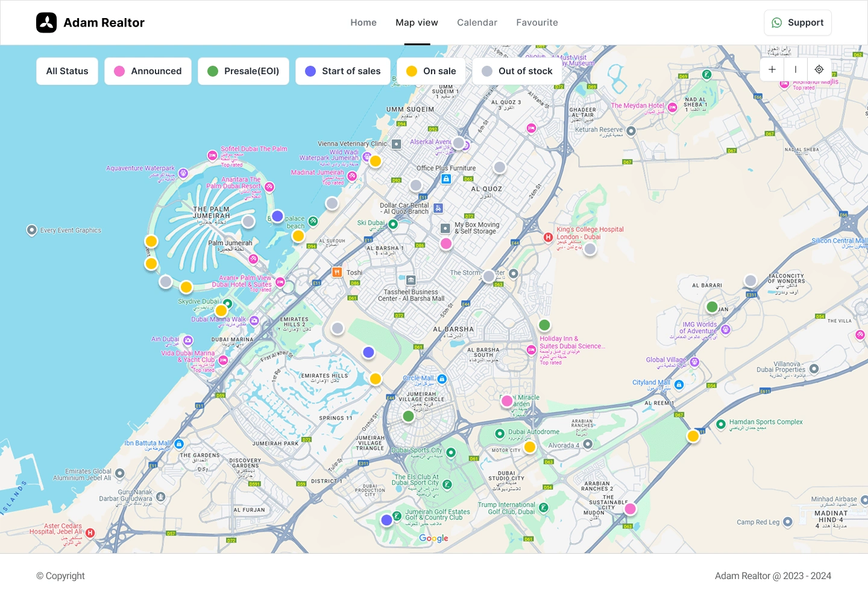Viewport: 868px width, 599px height.
Task: Select the pink pin near My Box Moving
Action: (x=446, y=244)
